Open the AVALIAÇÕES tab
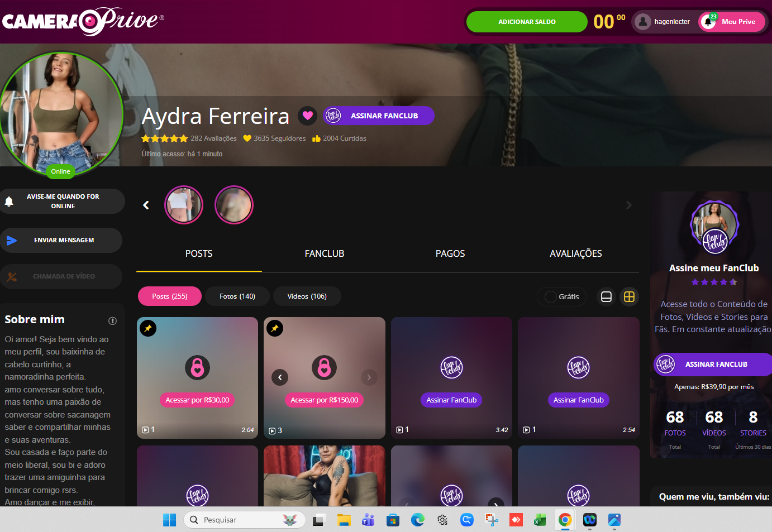772x532 pixels. pos(575,253)
